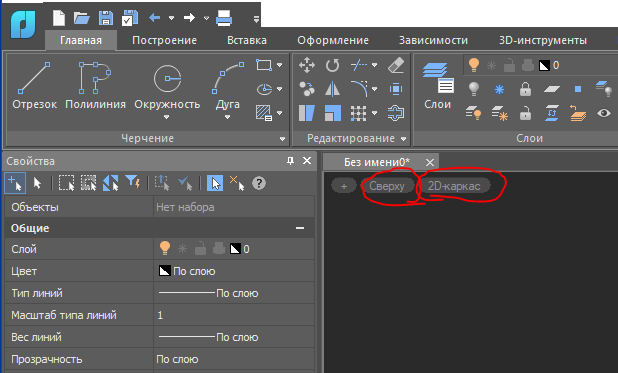Screen dimensions: 618x373
Task: Click the 2D-каркас visual style button
Action: coord(454,186)
